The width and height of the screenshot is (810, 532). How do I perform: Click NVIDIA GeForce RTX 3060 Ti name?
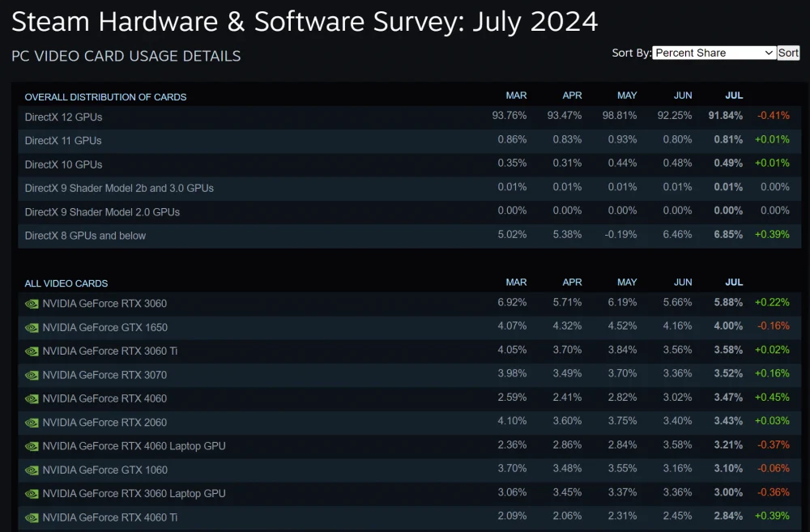click(110, 351)
